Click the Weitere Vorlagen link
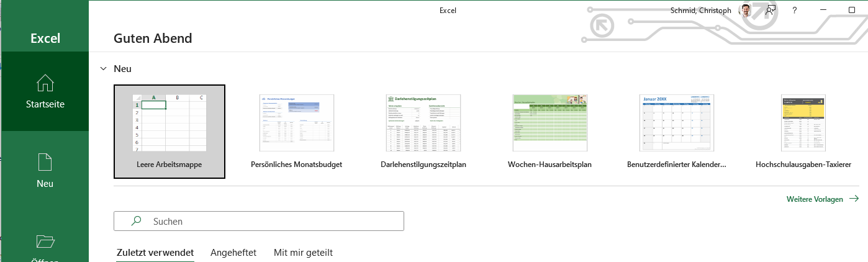 (815, 199)
